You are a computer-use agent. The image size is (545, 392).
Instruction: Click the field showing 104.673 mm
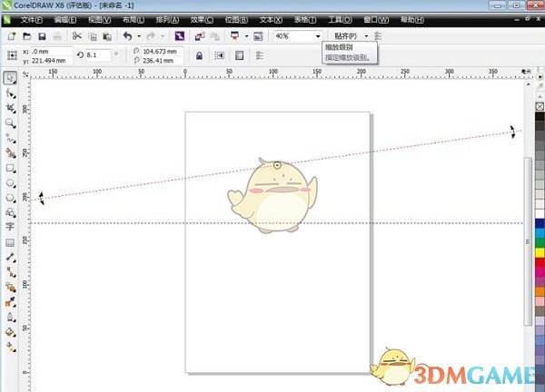tap(162, 52)
